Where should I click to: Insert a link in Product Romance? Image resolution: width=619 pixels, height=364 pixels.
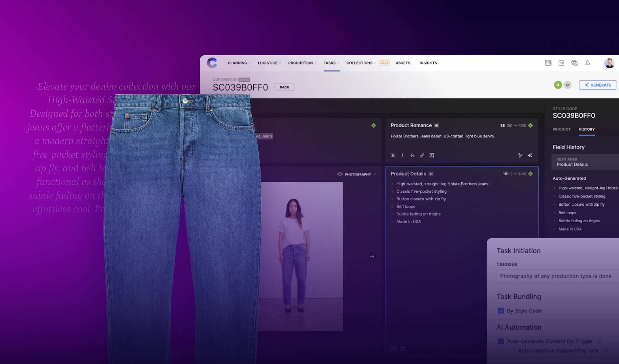[x=422, y=155]
